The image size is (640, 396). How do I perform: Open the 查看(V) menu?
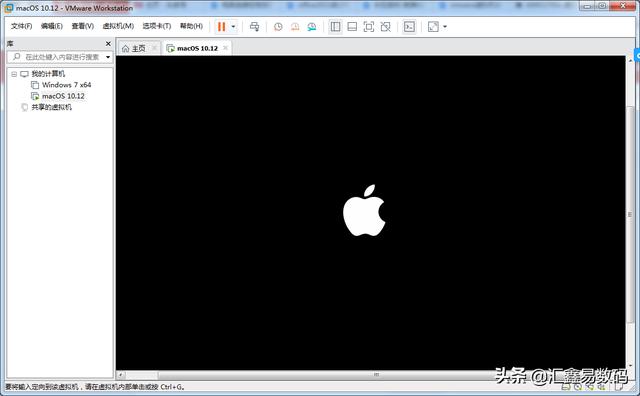point(82,26)
